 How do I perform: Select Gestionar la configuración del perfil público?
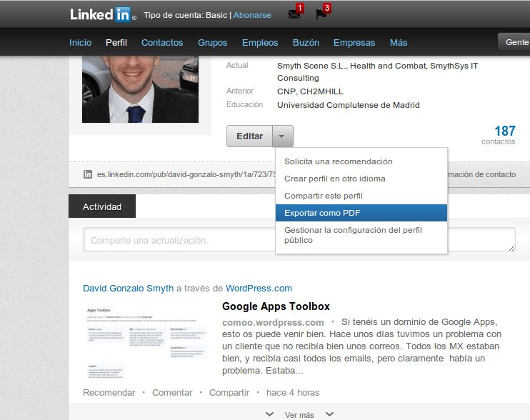pyautogui.click(x=361, y=235)
